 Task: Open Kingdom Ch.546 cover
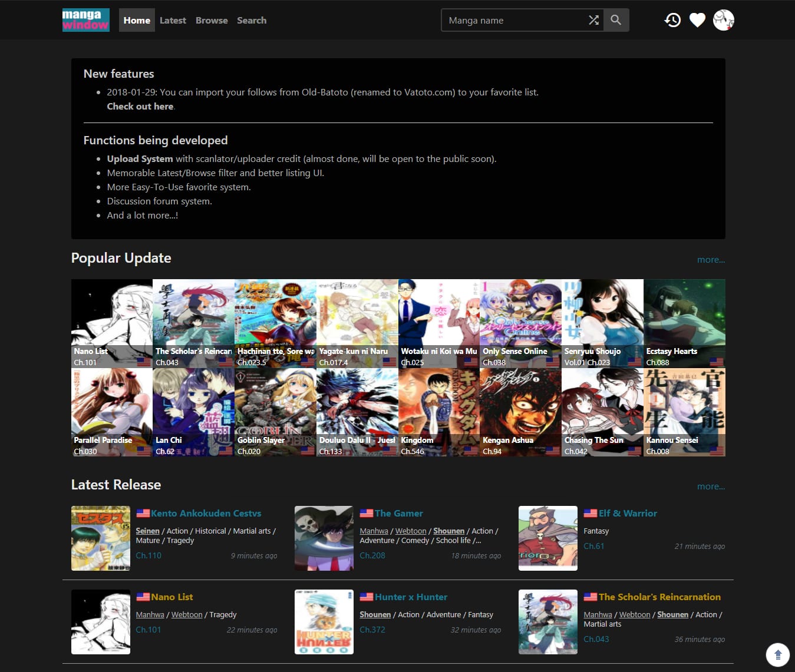pyautogui.click(x=439, y=412)
